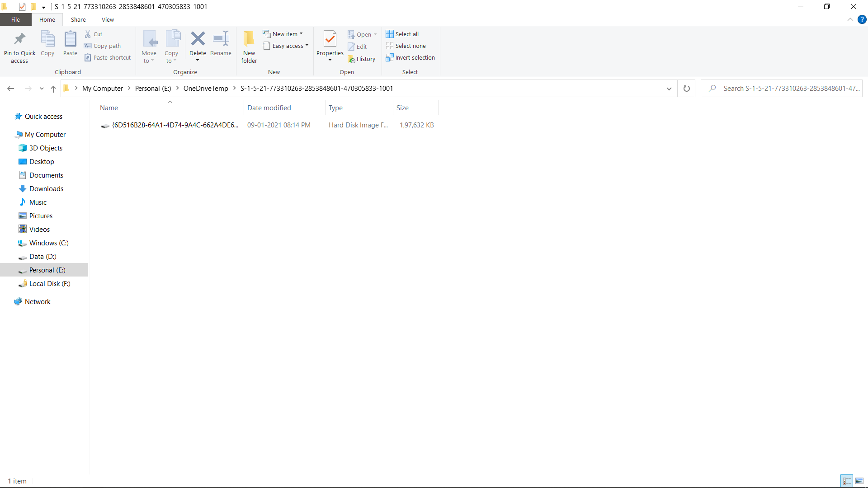Switch to large icons view mode
Viewport: 868px width, 488px height.
[x=859, y=481]
